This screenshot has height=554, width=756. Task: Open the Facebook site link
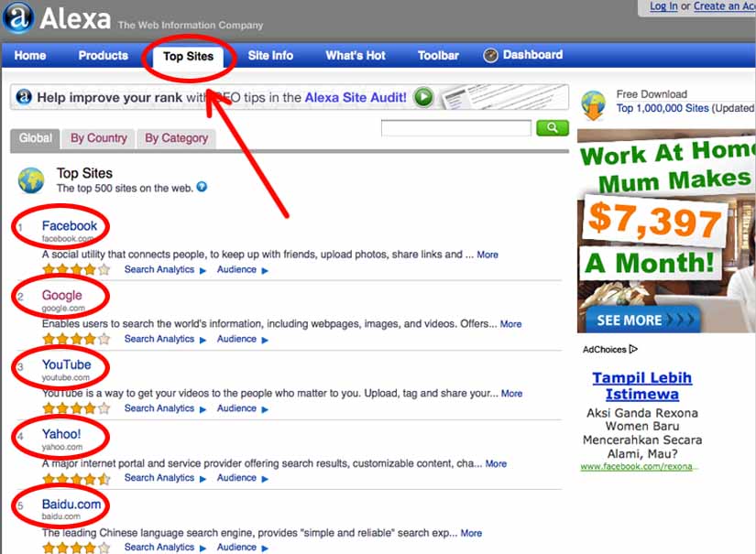tap(70, 226)
